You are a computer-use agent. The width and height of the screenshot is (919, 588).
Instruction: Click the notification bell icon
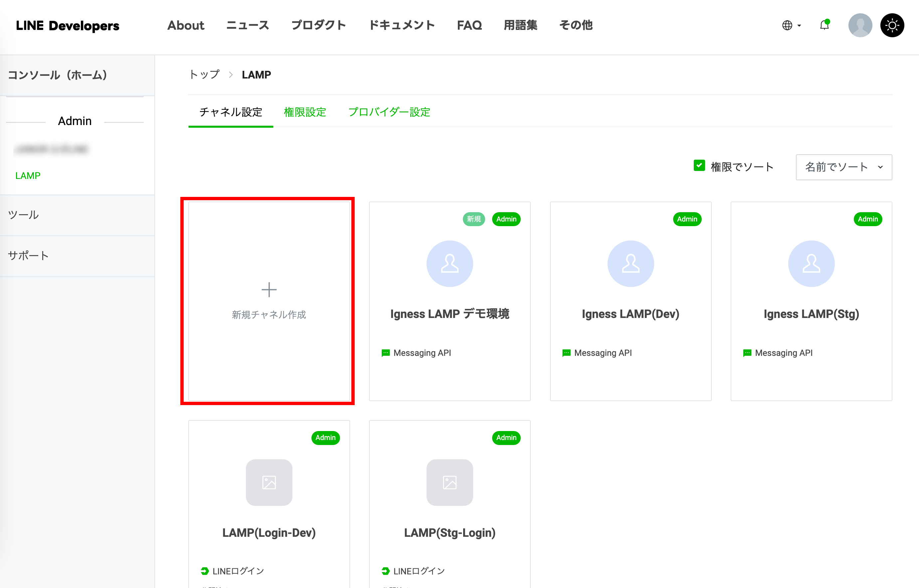point(824,25)
